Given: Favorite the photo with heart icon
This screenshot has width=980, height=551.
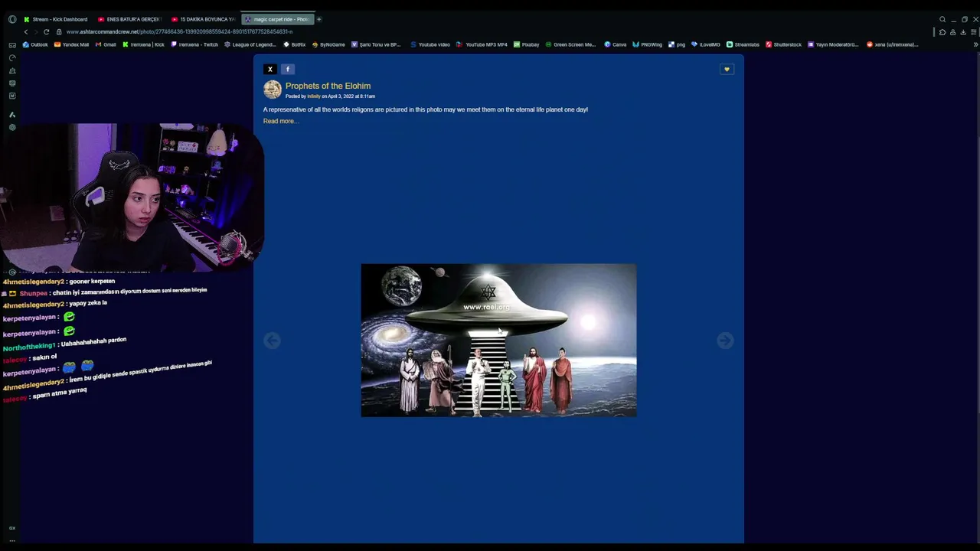Looking at the screenshot, I should point(727,70).
